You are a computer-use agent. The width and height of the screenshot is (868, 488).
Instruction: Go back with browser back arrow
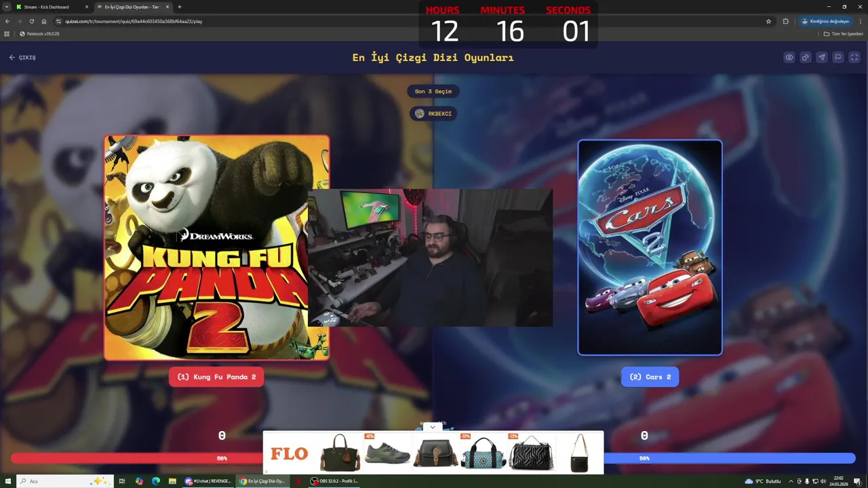point(8,21)
